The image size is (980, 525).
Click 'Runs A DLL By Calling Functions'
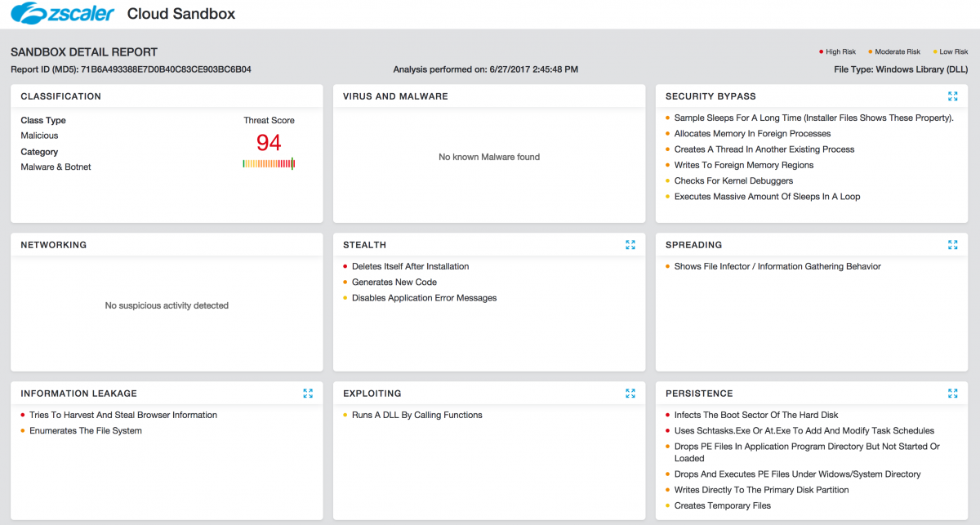pos(416,415)
